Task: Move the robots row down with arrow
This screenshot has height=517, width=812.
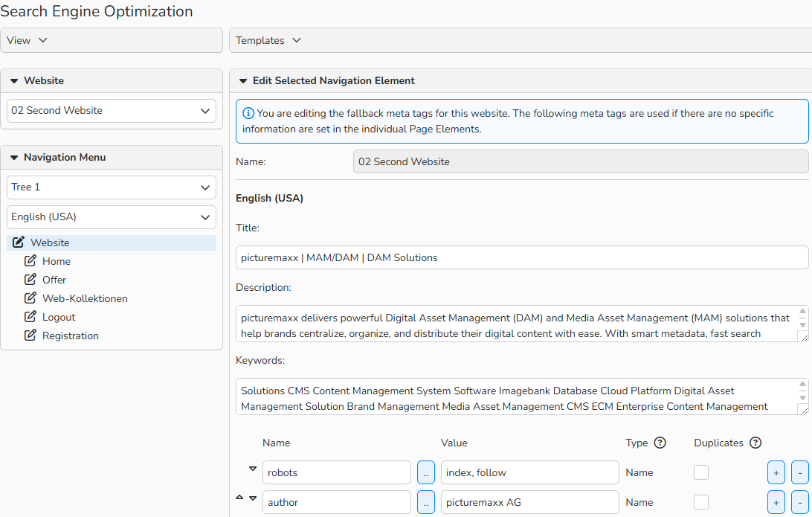Action: tap(253, 469)
